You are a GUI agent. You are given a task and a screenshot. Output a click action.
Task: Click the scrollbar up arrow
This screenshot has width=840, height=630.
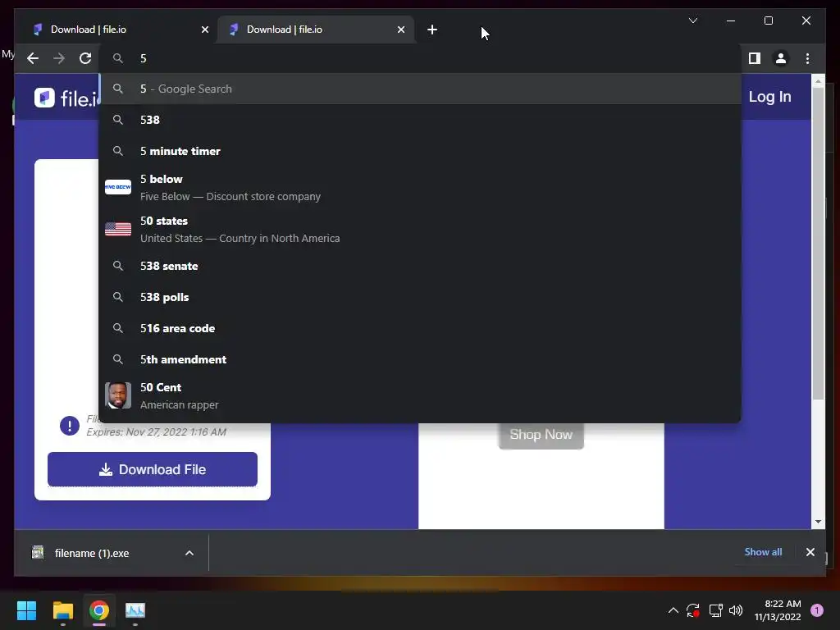pos(818,81)
